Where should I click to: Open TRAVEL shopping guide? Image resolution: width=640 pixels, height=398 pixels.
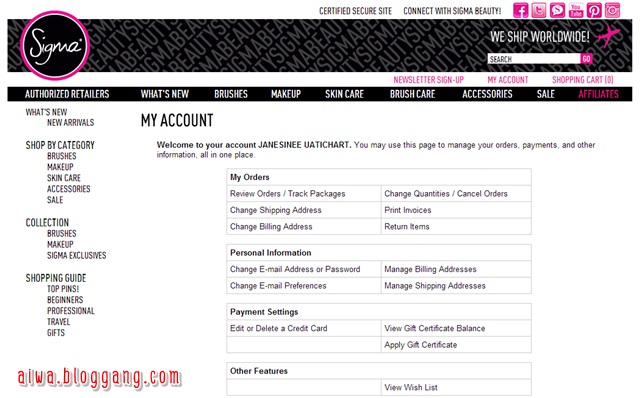coord(58,322)
